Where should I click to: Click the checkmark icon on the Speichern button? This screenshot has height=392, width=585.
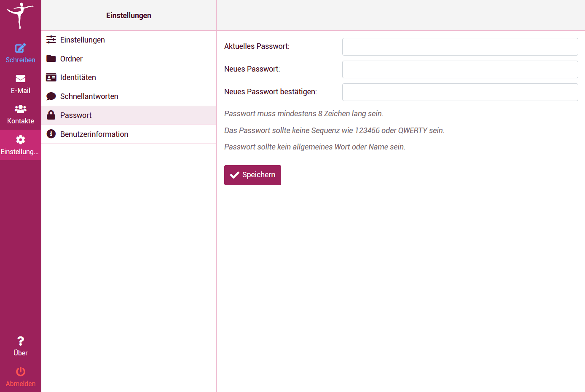click(x=235, y=175)
